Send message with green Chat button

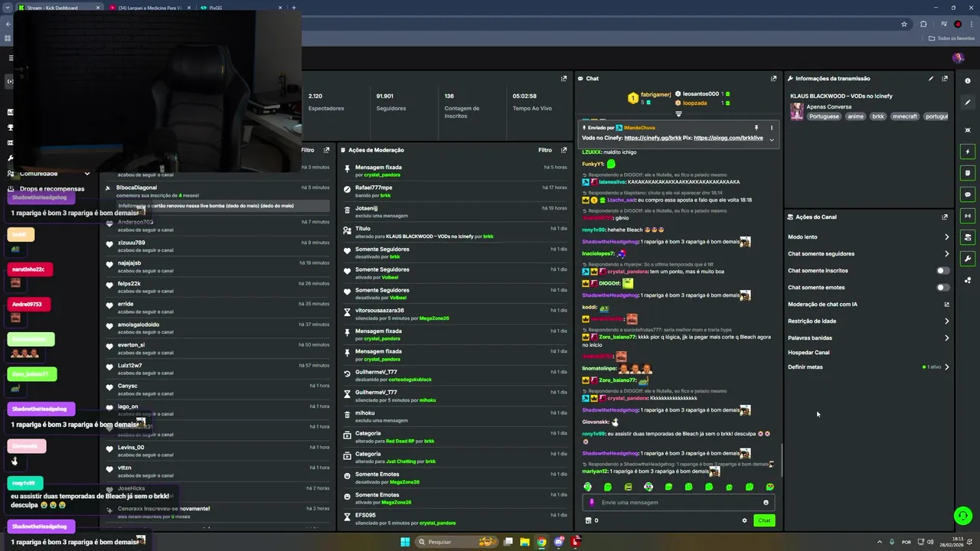point(764,520)
